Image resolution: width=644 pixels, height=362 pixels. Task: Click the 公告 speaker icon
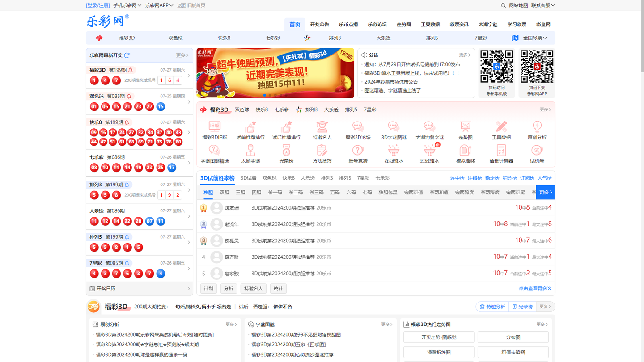(364, 55)
